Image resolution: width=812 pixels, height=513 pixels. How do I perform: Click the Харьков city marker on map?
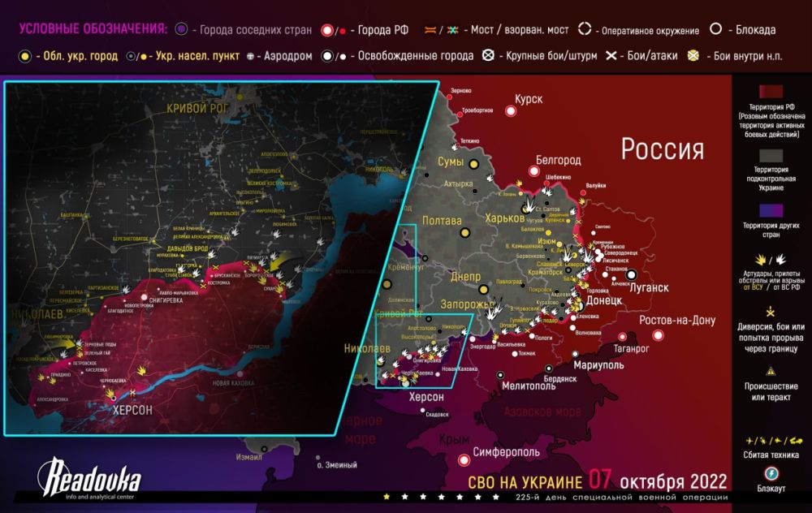point(526,210)
